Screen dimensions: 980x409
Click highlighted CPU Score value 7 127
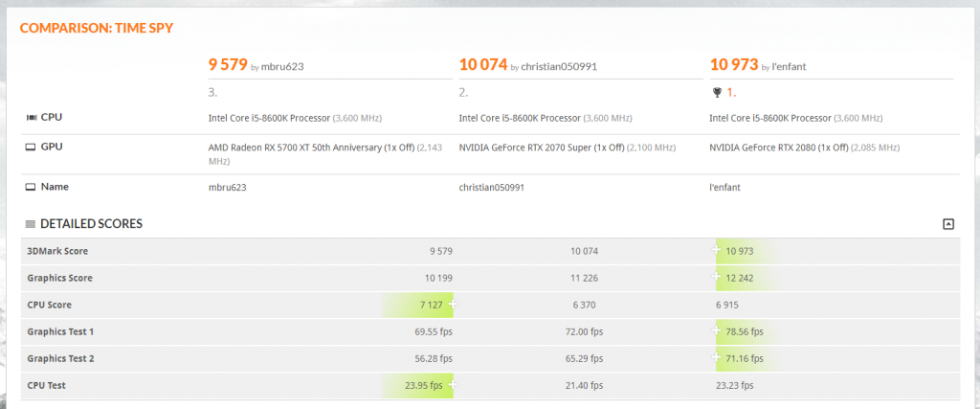click(432, 306)
